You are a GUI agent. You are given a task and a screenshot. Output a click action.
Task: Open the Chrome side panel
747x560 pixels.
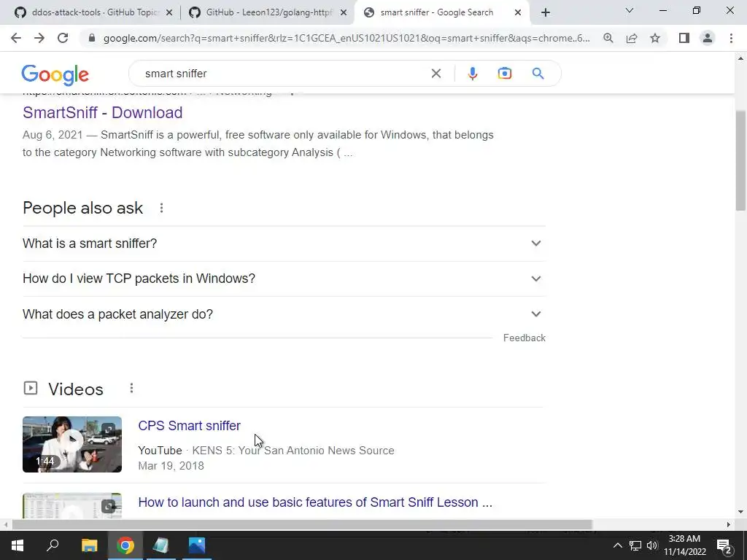pyautogui.click(x=684, y=38)
